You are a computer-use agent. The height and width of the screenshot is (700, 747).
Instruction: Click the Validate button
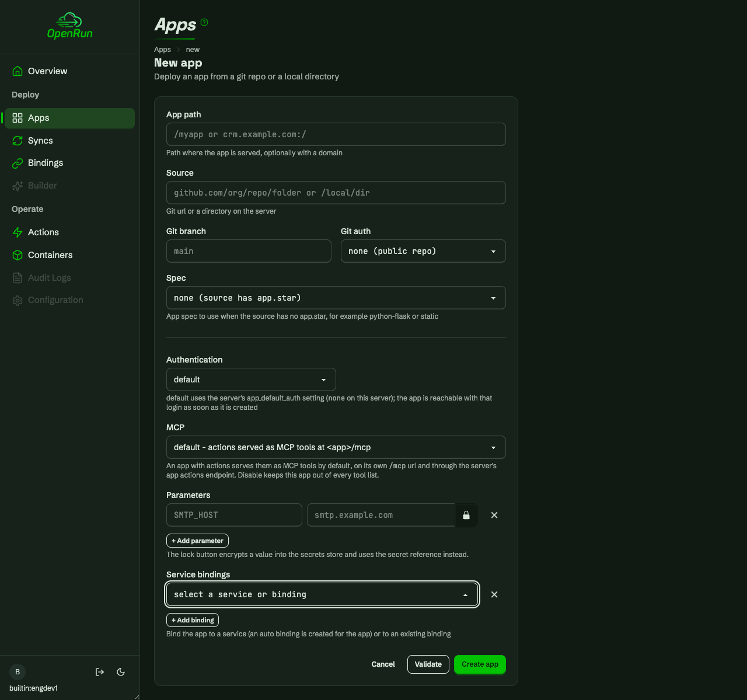point(428,664)
